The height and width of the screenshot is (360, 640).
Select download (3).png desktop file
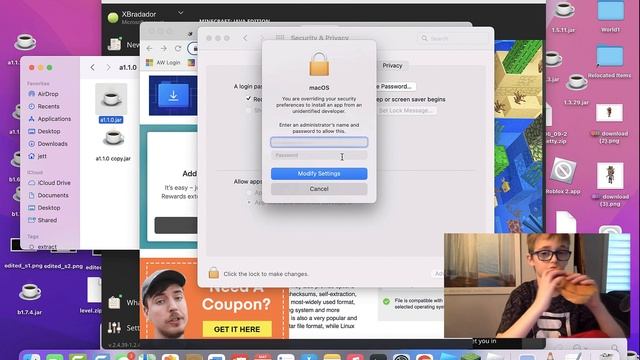coord(610,184)
